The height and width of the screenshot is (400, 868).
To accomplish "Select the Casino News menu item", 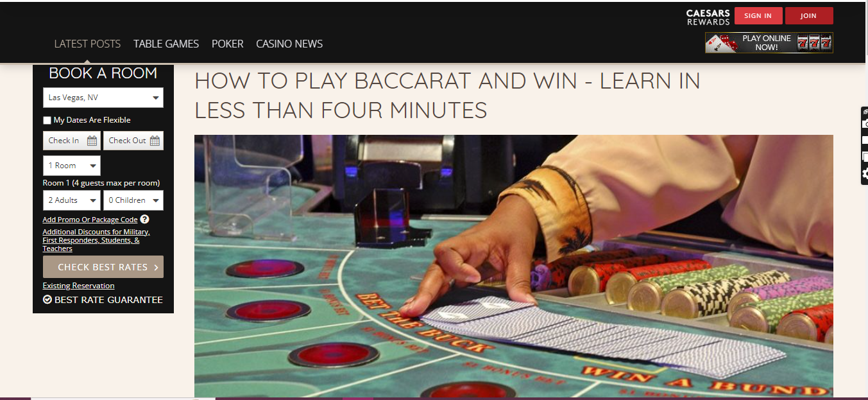I will coord(289,44).
